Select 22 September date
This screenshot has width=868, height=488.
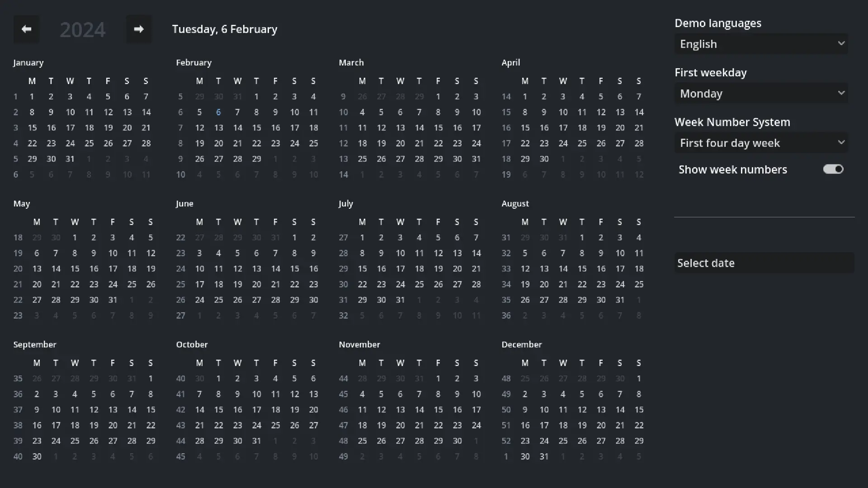(151, 425)
